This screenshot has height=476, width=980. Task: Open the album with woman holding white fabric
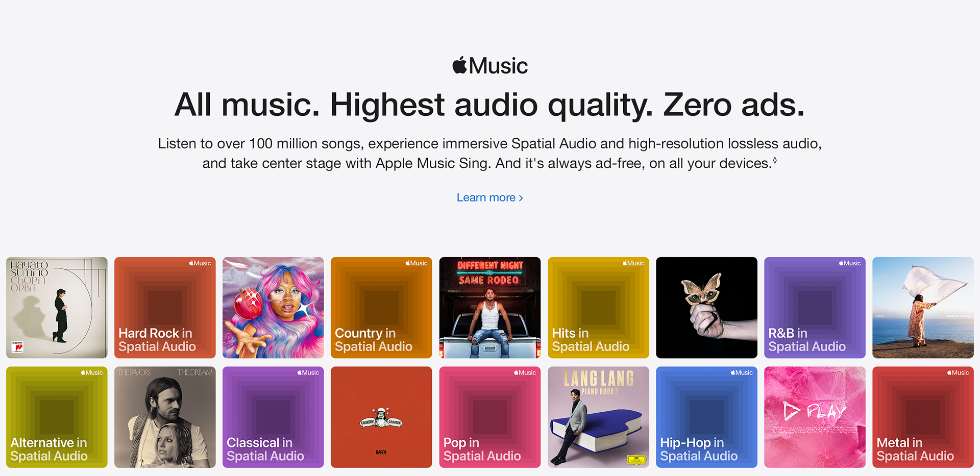click(923, 308)
